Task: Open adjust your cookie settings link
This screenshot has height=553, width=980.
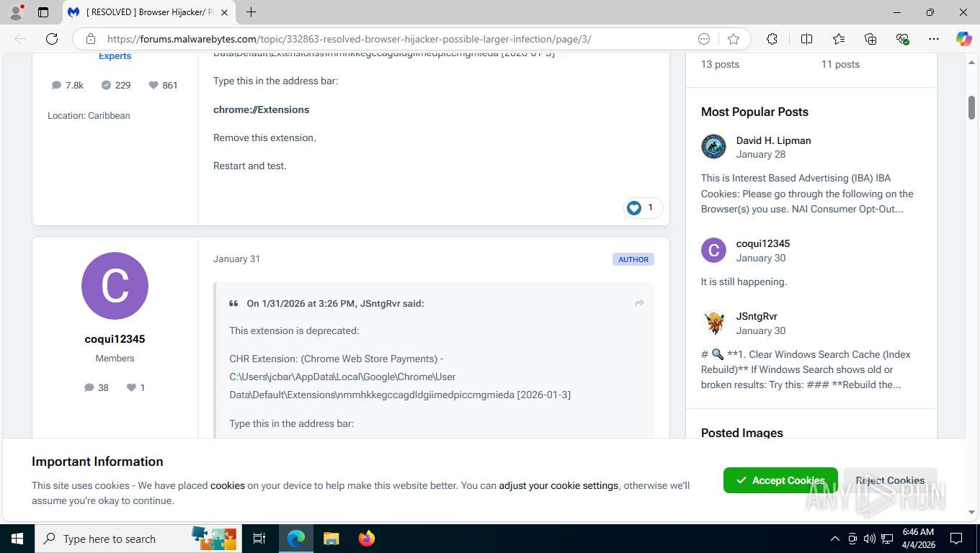Action: pos(558,485)
